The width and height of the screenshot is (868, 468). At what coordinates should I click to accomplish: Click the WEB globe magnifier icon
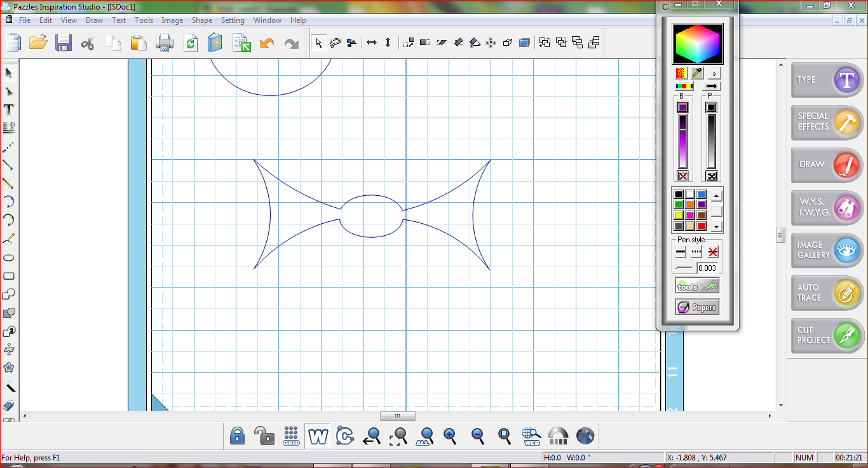531,436
